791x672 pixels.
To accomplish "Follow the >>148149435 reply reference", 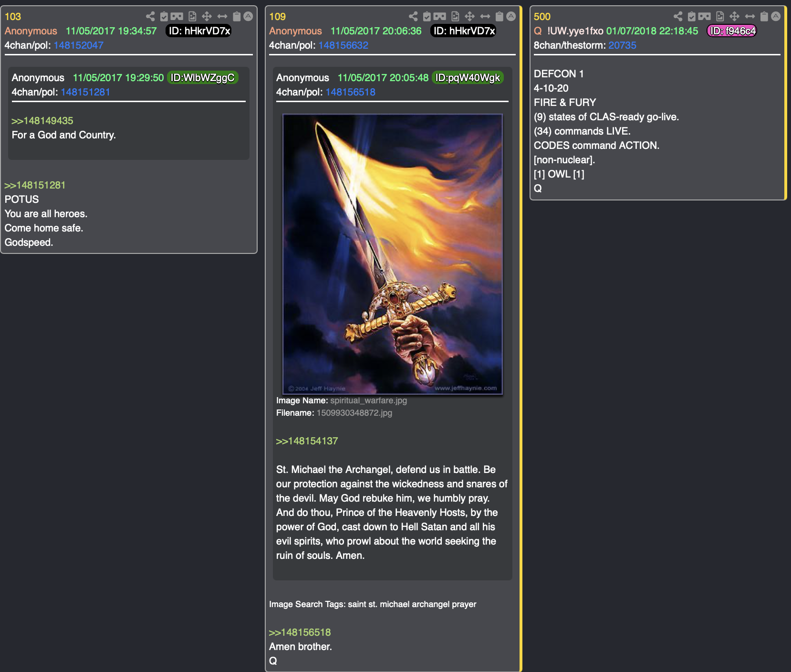I will tap(42, 121).
